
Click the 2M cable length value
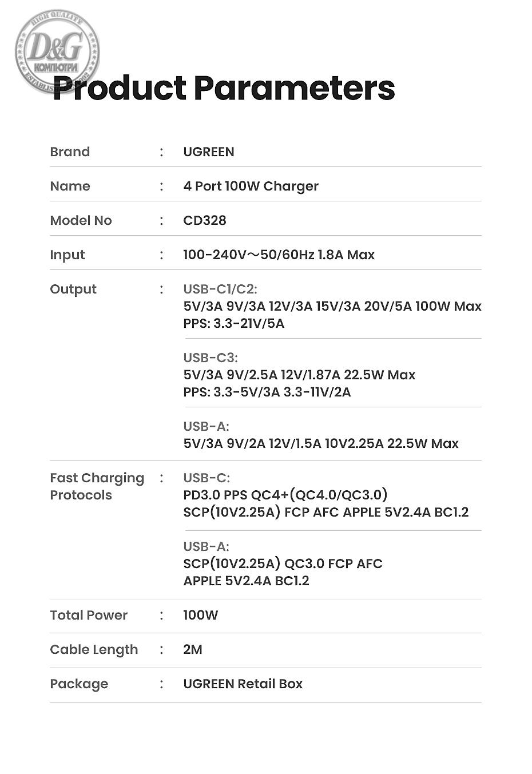[x=193, y=650]
